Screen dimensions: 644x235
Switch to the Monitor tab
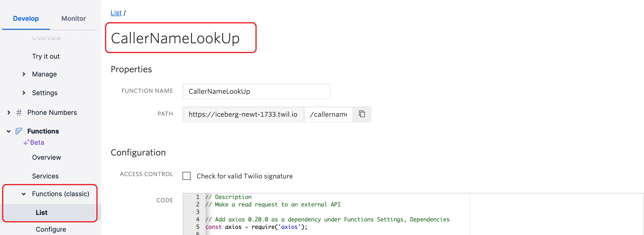(73, 18)
